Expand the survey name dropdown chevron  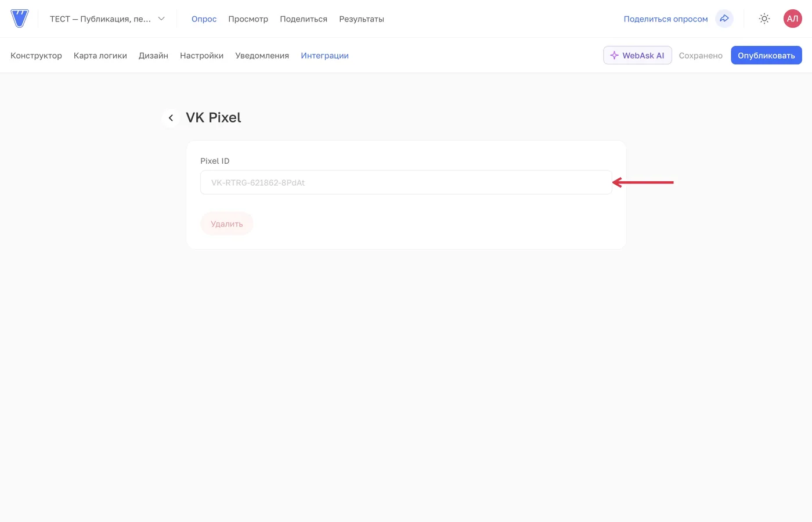point(161,19)
